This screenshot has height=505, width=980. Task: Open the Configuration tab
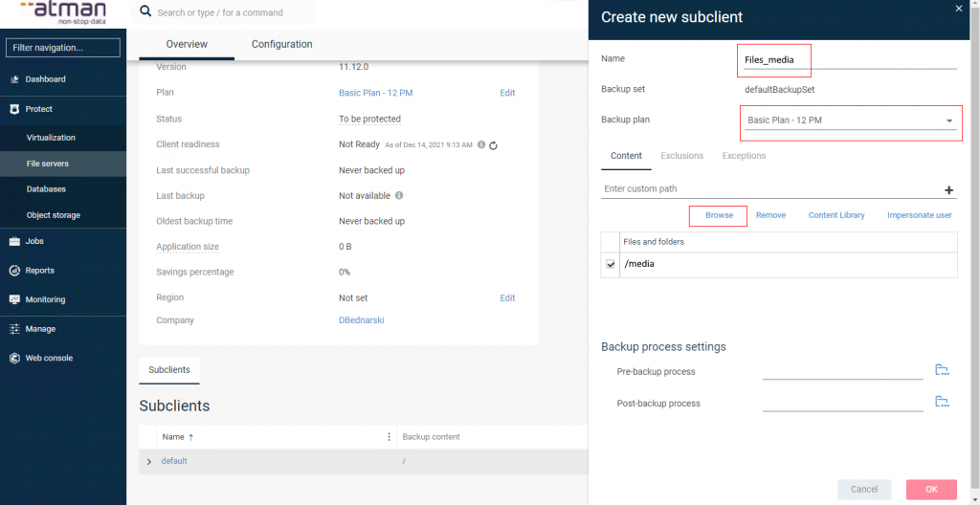pos(281,44)
